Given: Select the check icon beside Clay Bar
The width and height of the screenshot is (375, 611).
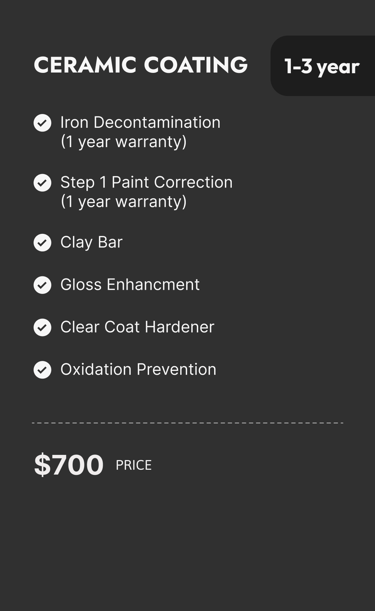Looking at the screenshot, I should (42, 243).
